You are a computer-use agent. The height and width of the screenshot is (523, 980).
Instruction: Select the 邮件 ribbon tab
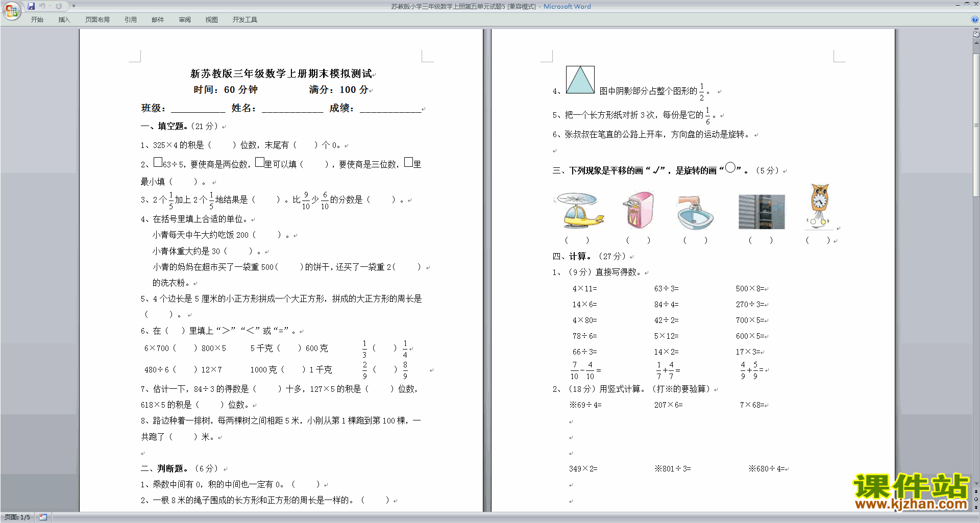[x=158, y=20]
